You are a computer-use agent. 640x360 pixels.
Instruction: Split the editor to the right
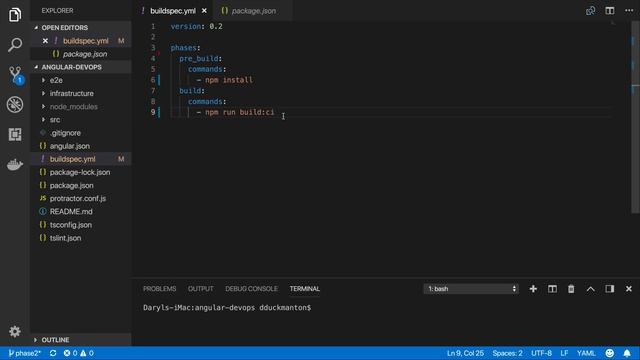coord(610,11)
